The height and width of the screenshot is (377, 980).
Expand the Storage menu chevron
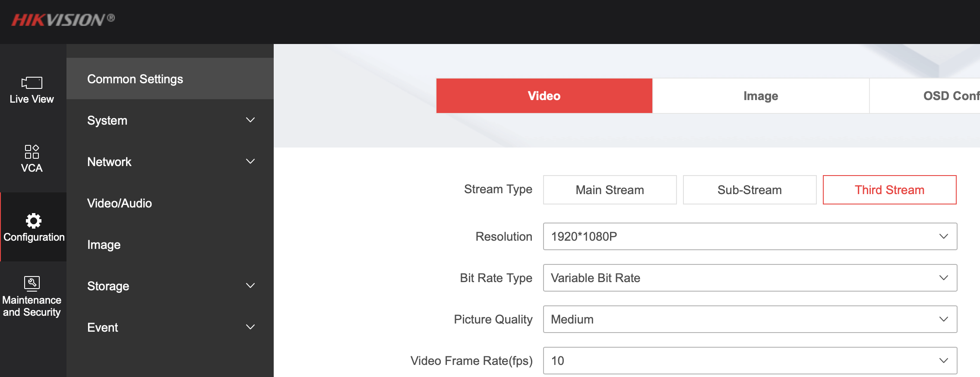250,286
